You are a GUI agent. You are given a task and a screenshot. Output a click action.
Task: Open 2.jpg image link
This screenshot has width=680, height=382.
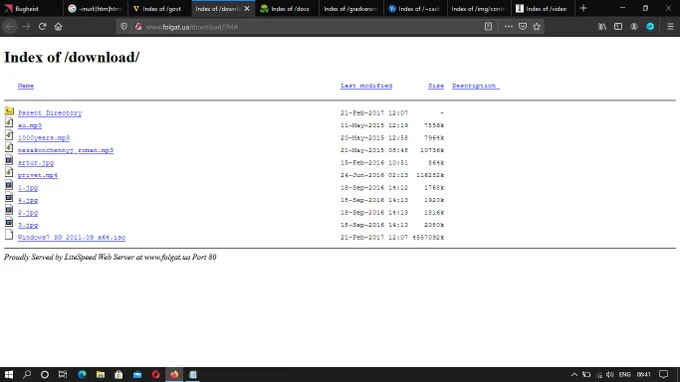[x=28, y=213]
